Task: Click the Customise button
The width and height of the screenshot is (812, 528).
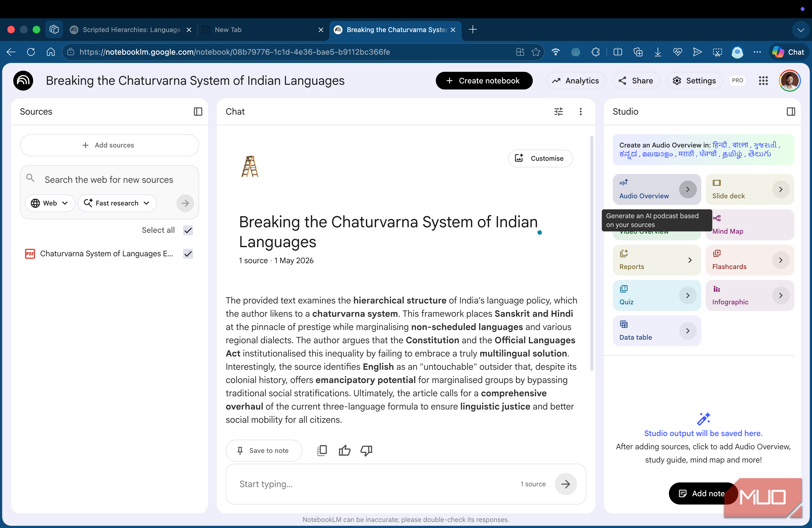Action: point(540,158)
